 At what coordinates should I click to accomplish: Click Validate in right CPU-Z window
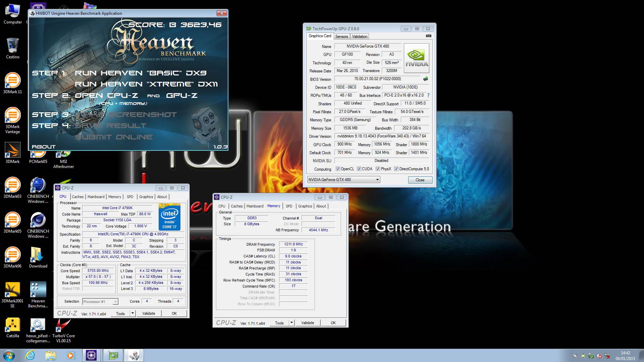[x=308, y=323]
